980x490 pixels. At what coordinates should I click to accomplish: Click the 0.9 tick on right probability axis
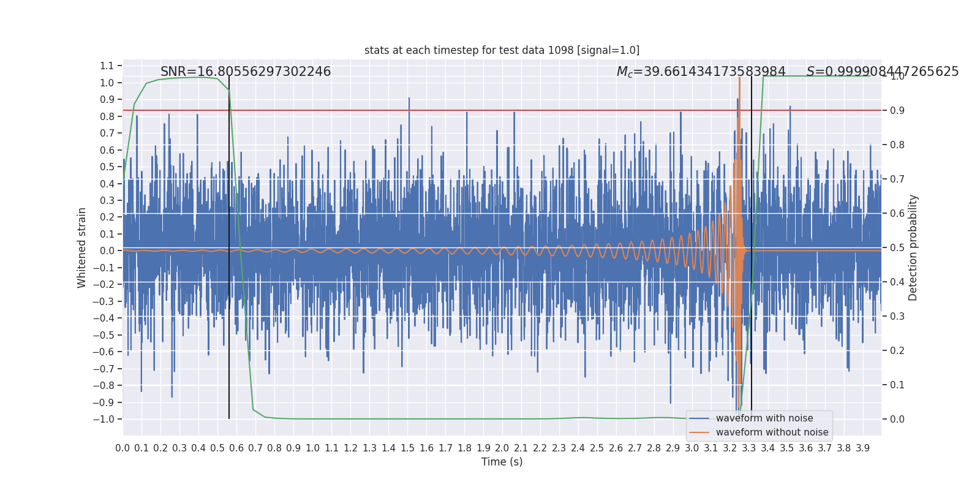897,111
